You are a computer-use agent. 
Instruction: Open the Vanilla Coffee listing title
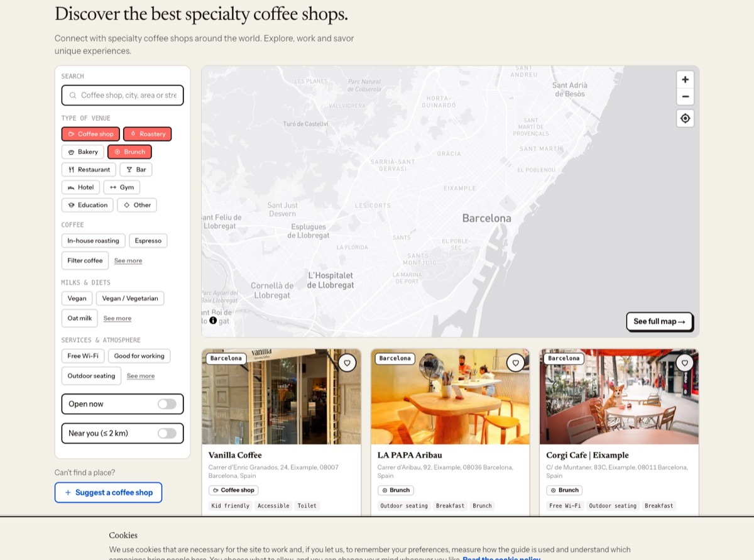[x=235, y=455]
